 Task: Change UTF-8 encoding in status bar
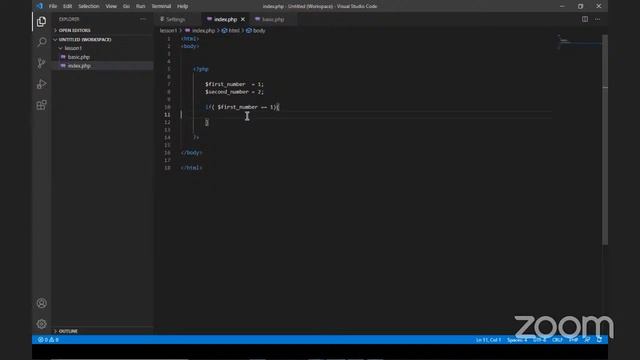539,340
